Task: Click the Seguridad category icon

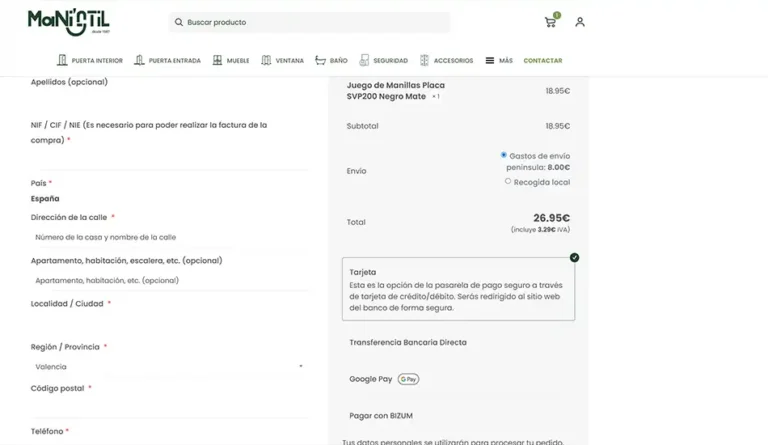Action: (364, 60)
